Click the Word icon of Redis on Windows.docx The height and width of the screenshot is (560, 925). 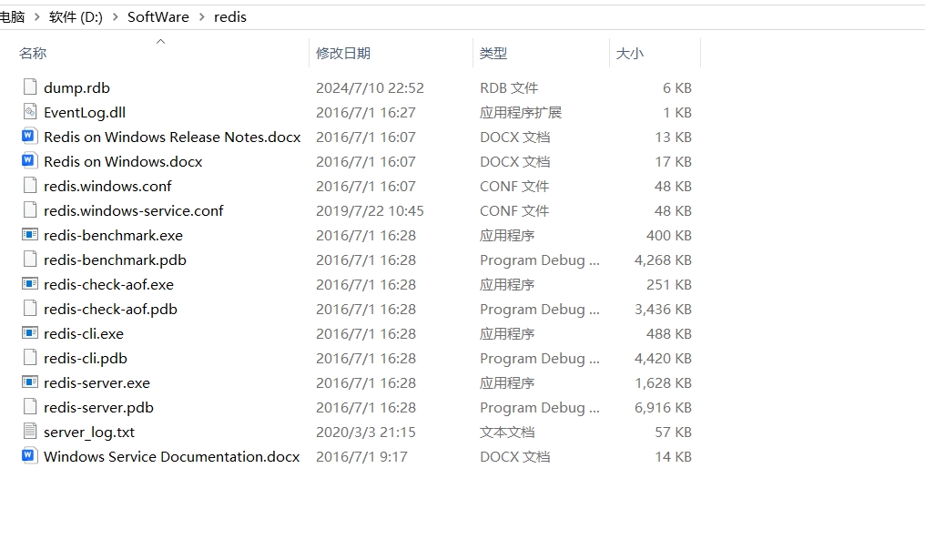[x=30, y=160]
